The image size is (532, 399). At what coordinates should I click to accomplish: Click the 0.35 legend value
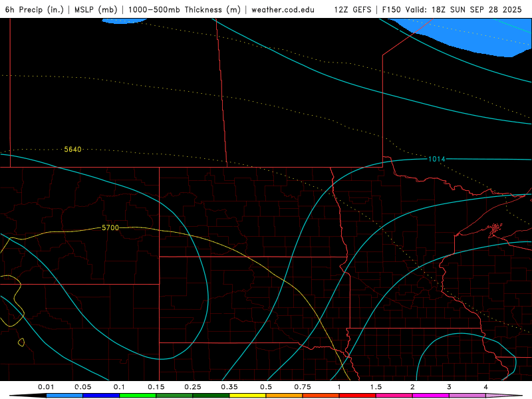click(x=229, y=387)
